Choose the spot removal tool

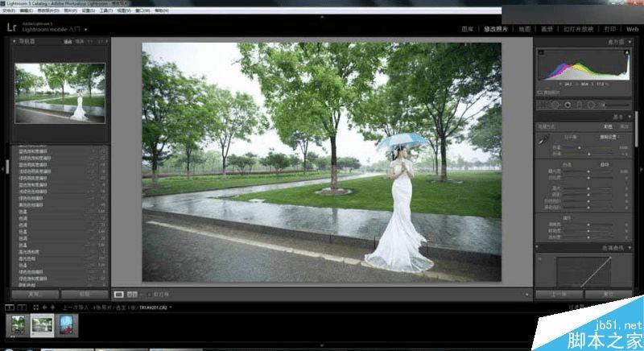pos(555,105)
